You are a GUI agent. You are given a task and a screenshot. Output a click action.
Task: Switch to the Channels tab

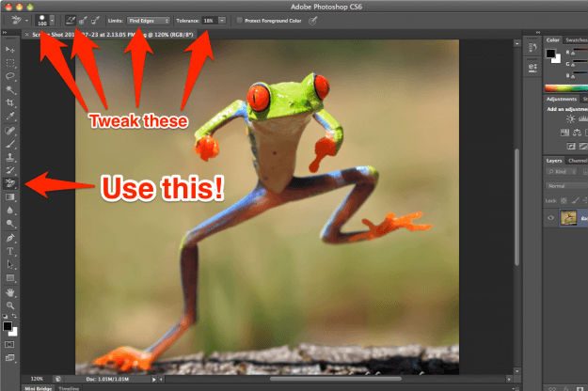coord(578,161)
